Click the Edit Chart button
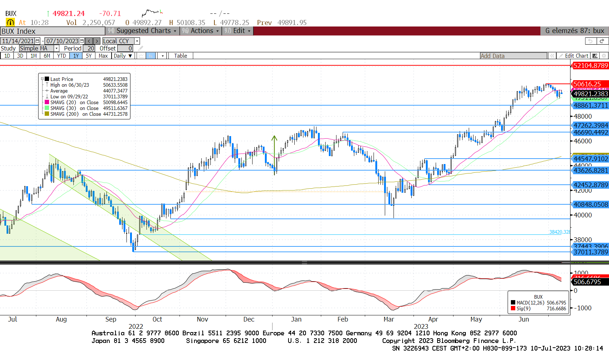The width and height of the screenshot is (609, 364). tap(574, 56)
